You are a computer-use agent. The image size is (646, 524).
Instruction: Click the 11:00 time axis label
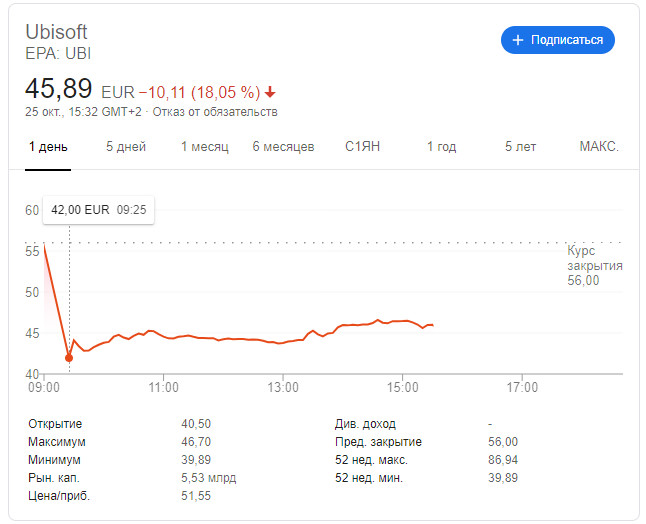click(164, 388)
